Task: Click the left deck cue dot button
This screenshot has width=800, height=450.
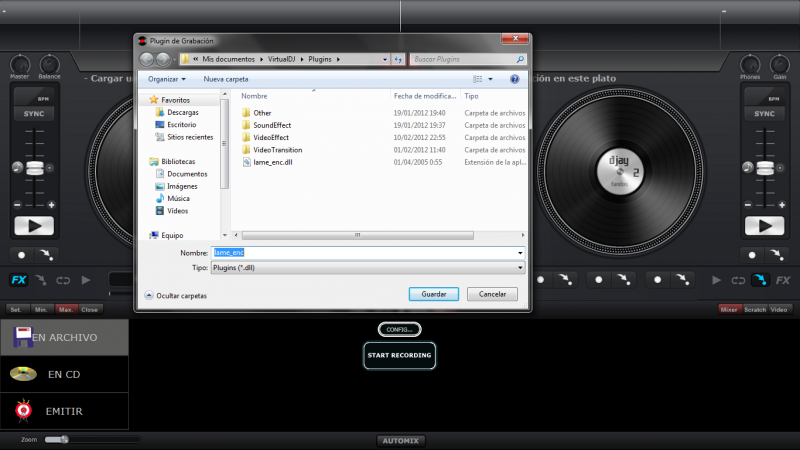Action: tap(21, 255)
